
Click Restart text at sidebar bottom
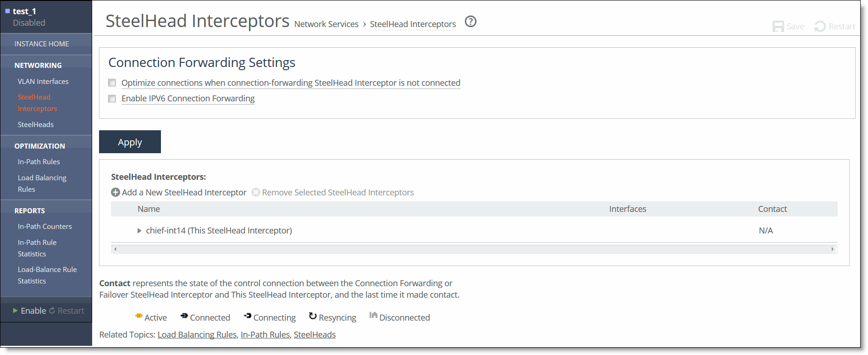click(x=71, y=311)
